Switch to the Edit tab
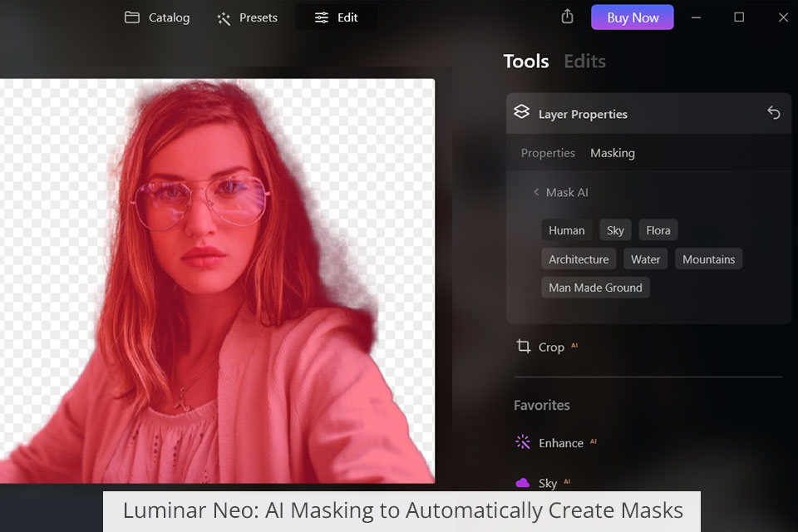 point(337,17)
